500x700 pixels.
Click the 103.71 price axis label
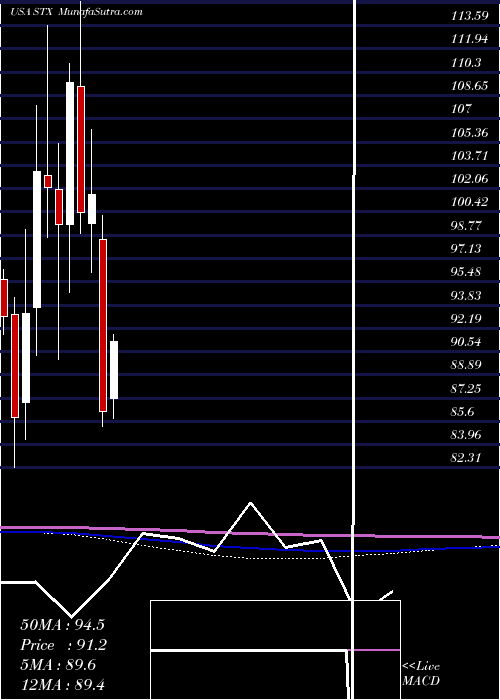pyautogui.click(x=469, y=156)
